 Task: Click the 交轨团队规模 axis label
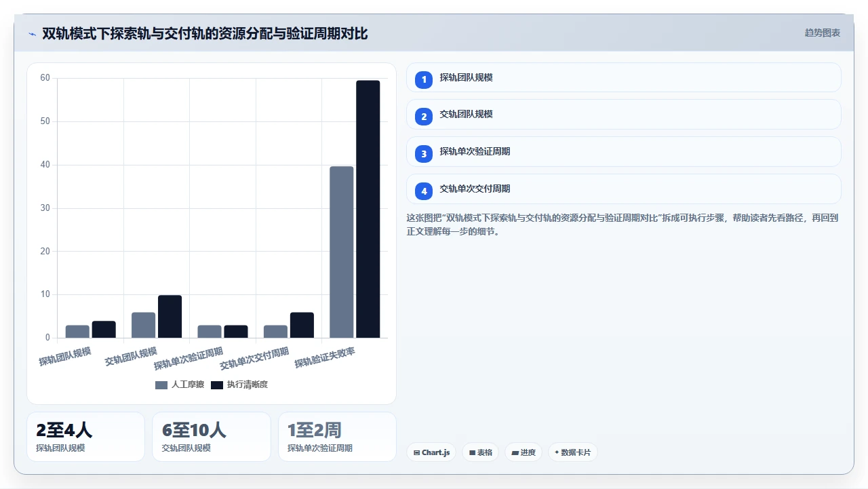[x=131, y=356]
